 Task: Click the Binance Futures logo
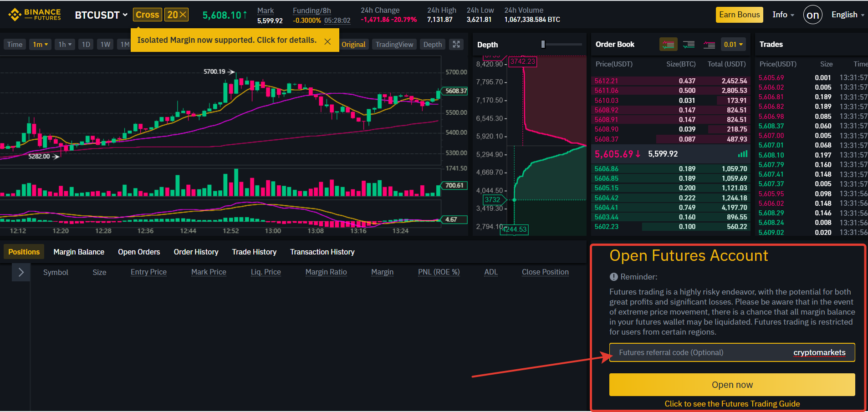(35, 15)
